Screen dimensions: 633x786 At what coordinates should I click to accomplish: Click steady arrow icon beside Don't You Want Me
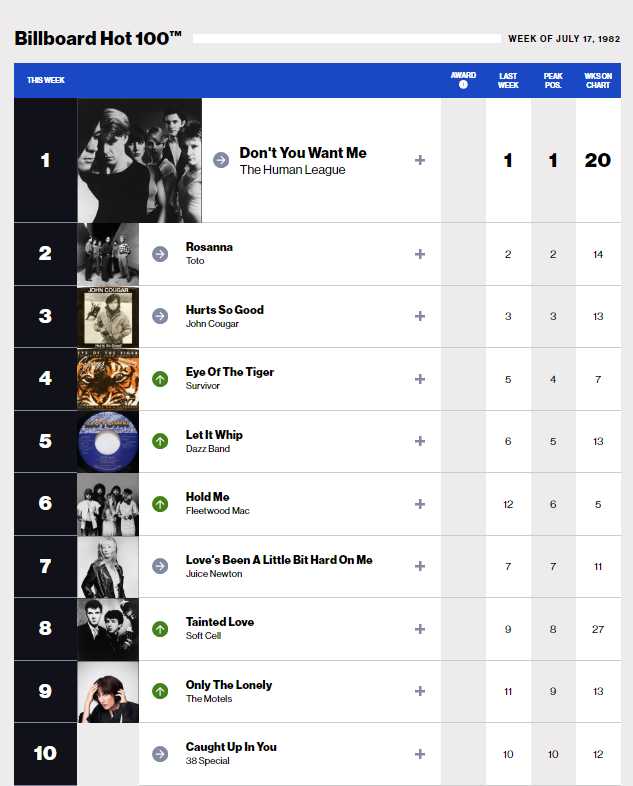[221, 160]
